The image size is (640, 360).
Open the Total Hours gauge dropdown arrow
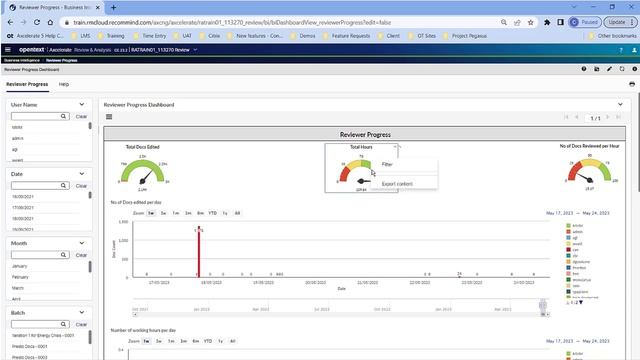395,147
